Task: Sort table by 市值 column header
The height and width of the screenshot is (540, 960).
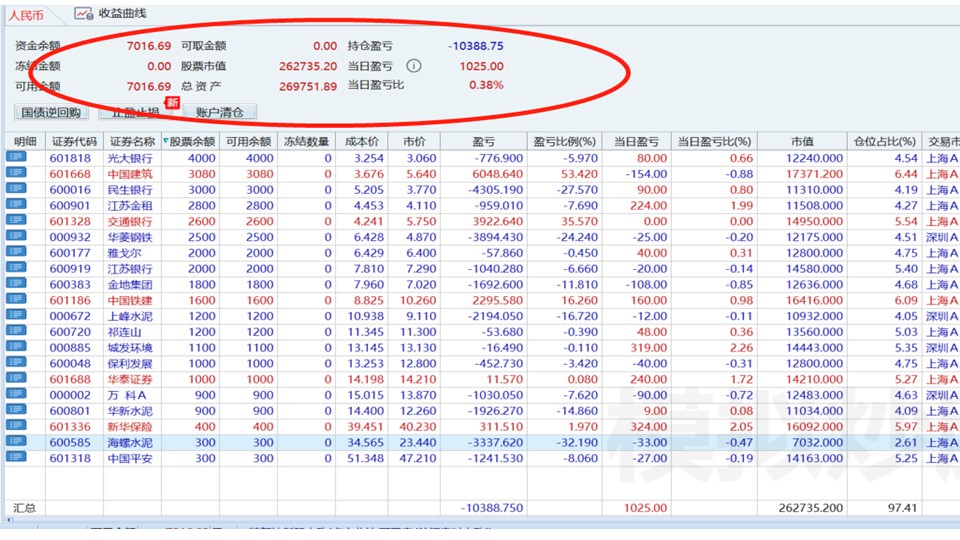Action: [x=801, y=141]
